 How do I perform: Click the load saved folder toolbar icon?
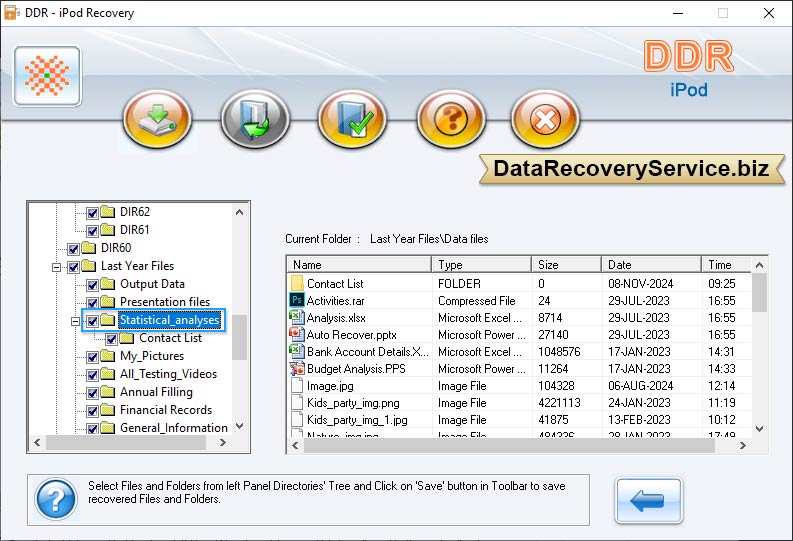point(255,119)
